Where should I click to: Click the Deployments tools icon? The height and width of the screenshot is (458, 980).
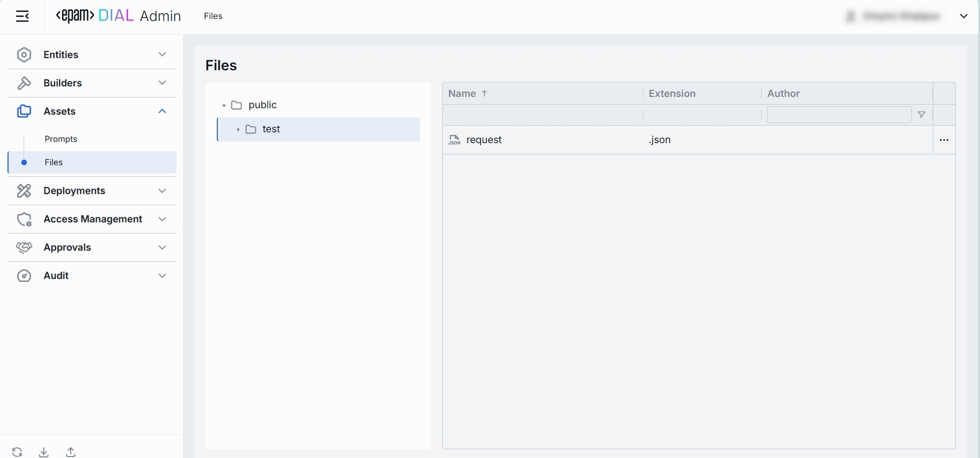(x=24, y=191)
